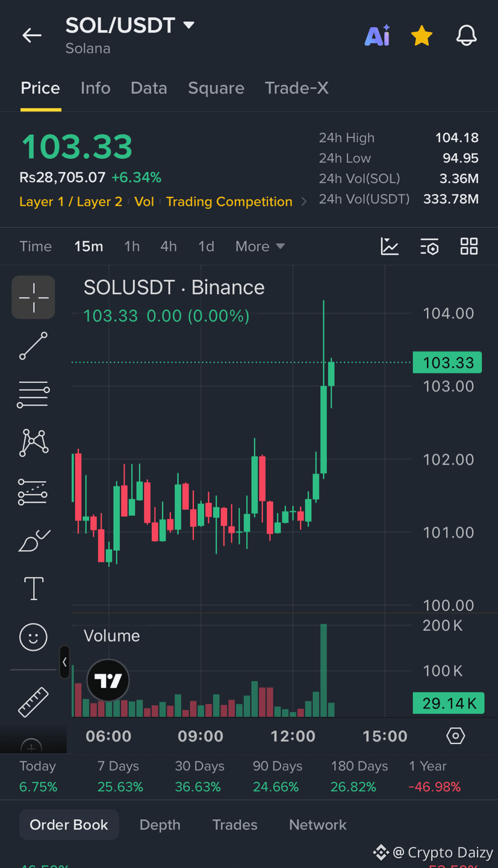Click the TradingView logo
498x868 pixels.
(x=108, y=681)
